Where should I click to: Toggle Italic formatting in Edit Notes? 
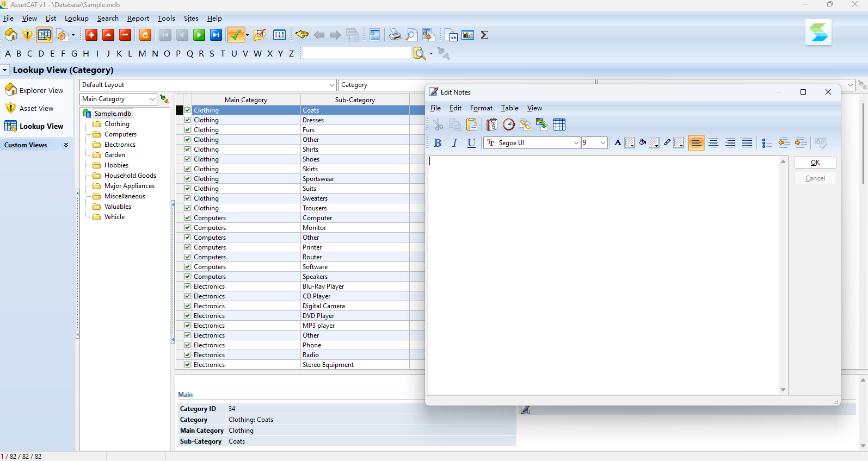455,143
